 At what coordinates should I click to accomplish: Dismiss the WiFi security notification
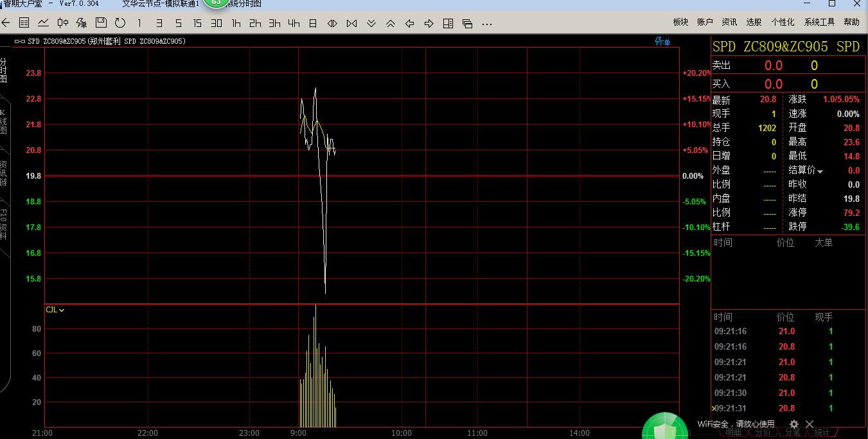pyautogui.click(x=810, y=424)
